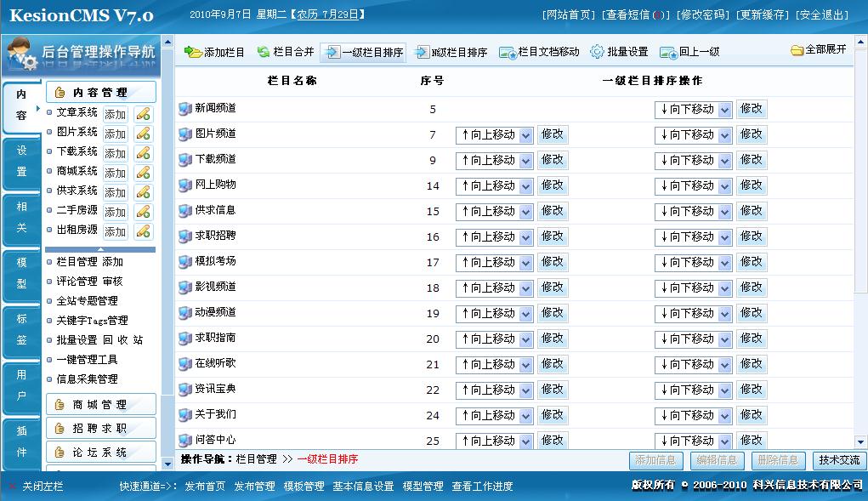868x501 pixels.
Task: Click the pencil icon beside 文章系统
Action: (144, 114)
